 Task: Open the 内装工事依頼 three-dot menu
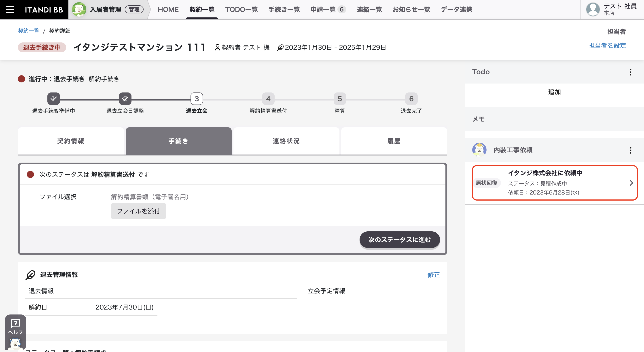click(x=630, y=150)
